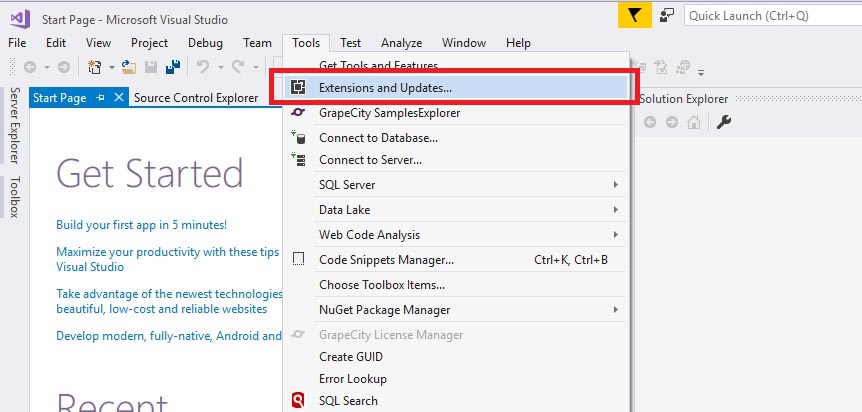Image resolution: width=862 pixels, height=412 pixels.
Task: Click Solution Explorer Properties wrench icon
Action: 723,122
